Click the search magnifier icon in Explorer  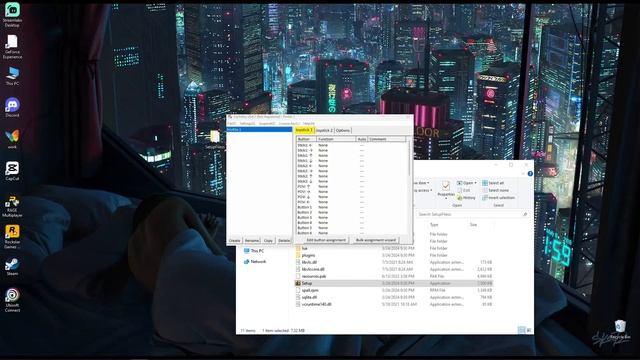(x=525, y=214)
